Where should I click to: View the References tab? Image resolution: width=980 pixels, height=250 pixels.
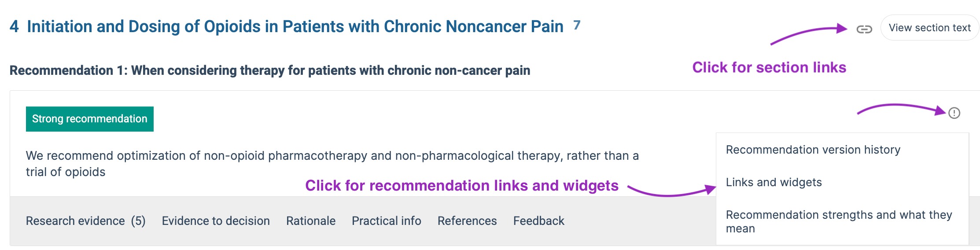point(467,221)
